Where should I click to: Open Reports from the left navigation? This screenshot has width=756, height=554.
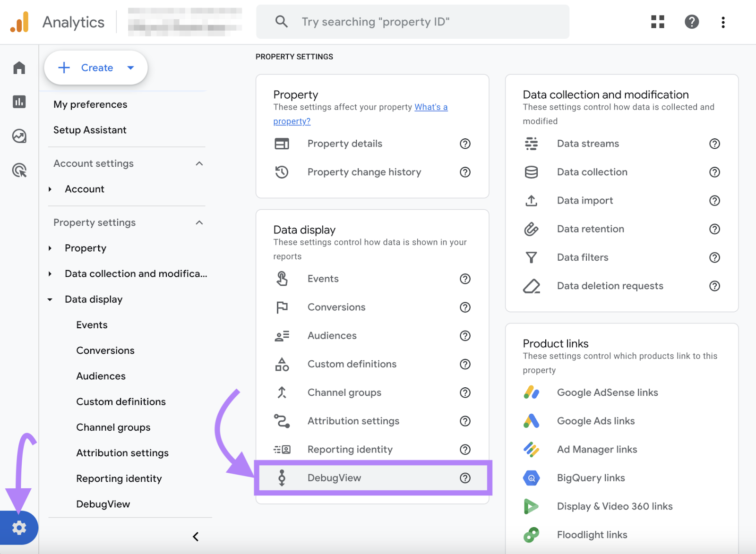click(x=19, y=102)
